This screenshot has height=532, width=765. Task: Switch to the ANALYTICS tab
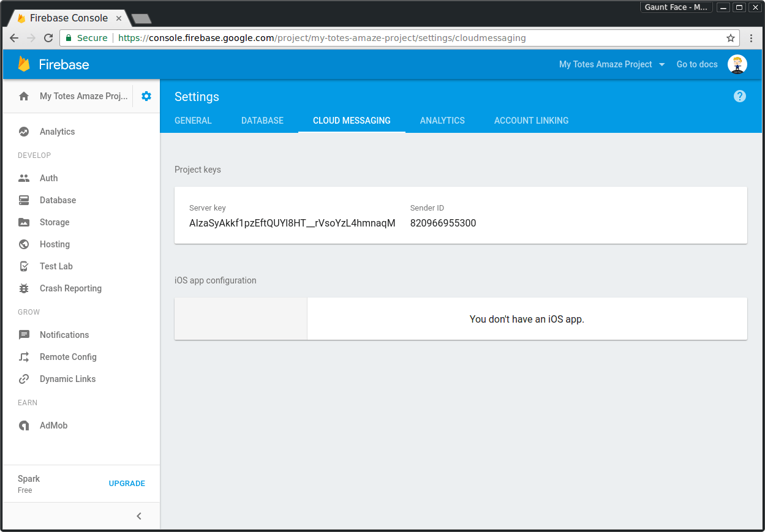(442, 121)
